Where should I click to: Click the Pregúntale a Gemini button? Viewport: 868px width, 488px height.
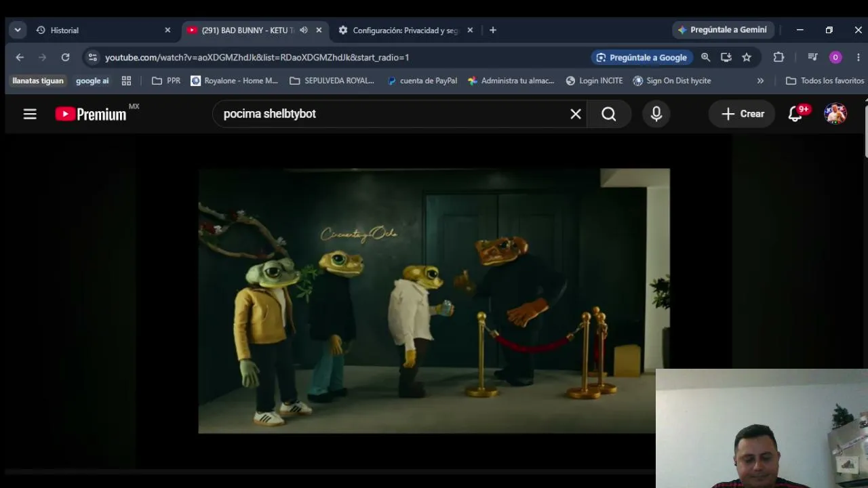pos(722,30)
